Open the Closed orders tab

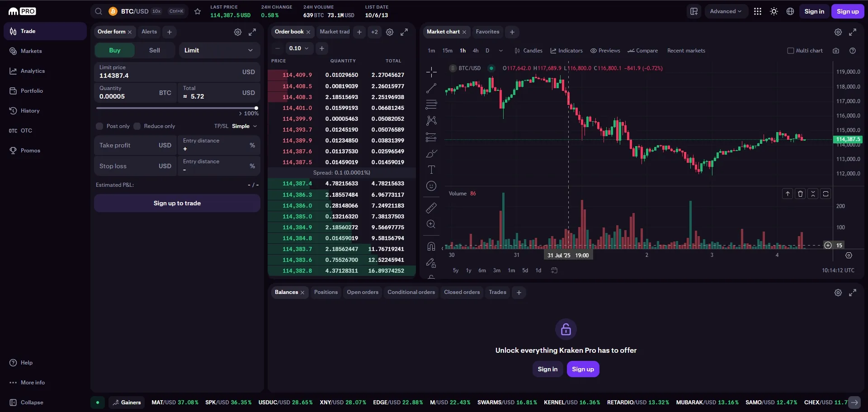coord(462,292)
